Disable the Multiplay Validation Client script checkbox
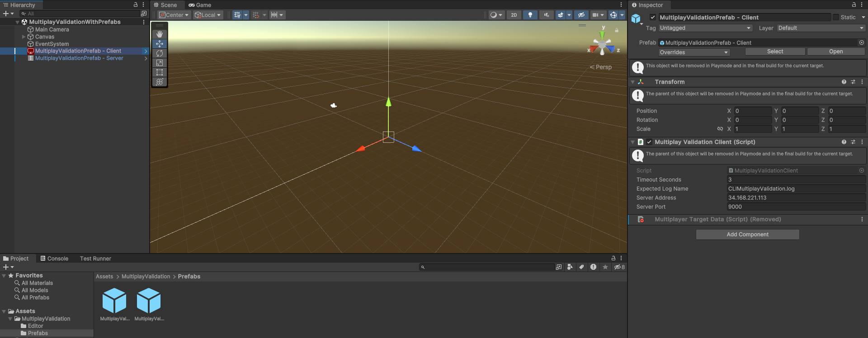Screen dimensions: 868x338 pyautogui.click(x=649, y=142)
